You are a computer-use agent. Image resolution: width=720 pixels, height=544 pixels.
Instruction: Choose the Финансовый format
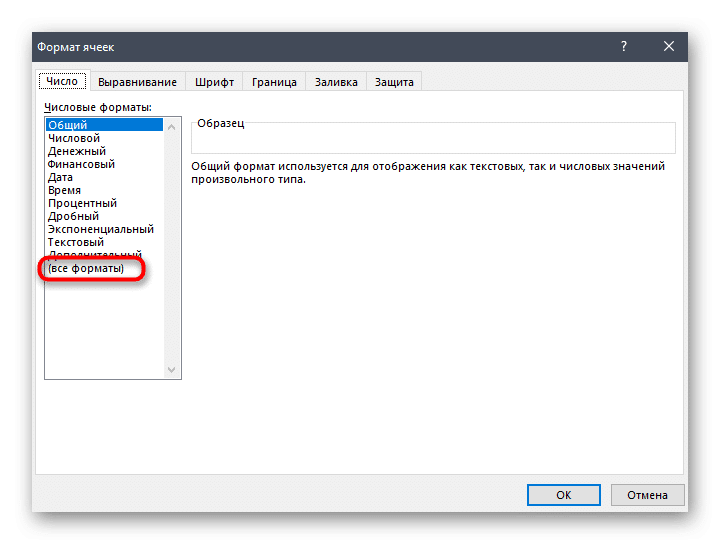(104, 164)
